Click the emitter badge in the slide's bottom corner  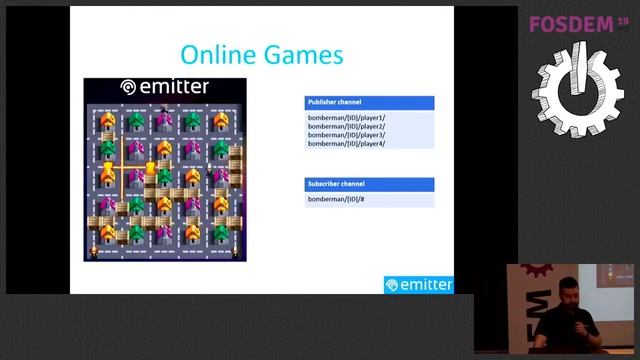click(418, 284)
